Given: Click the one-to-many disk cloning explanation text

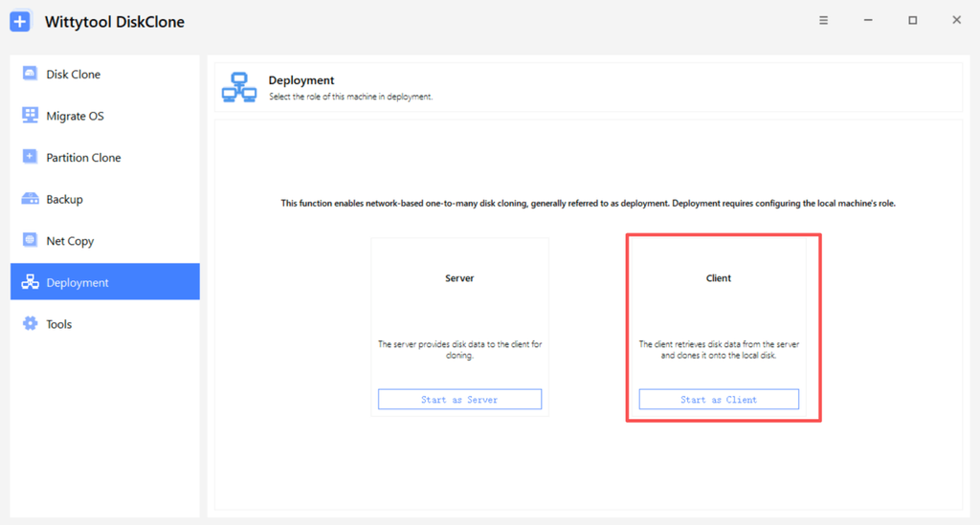Looking at the screenshot, I should tap(589, 204).
